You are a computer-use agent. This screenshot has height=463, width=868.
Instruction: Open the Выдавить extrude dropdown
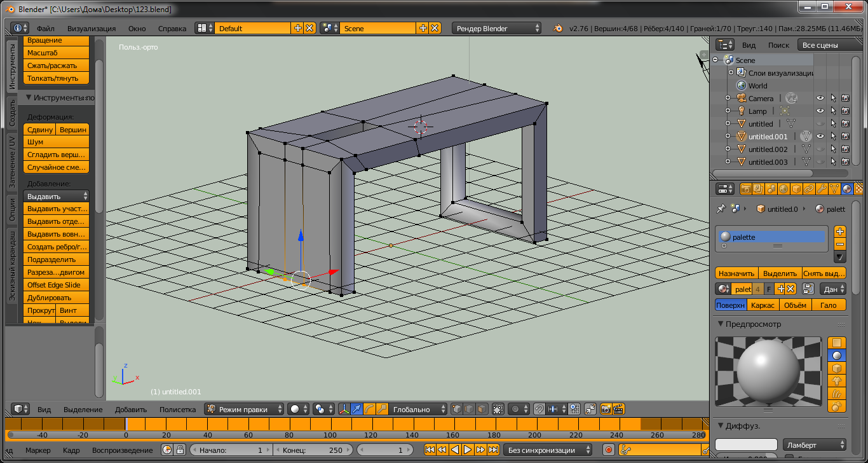pyautogui.click(x=57, y=196)
